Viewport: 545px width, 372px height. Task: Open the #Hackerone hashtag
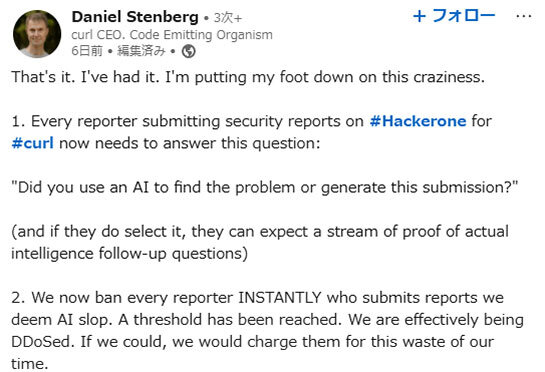point(418,121)
